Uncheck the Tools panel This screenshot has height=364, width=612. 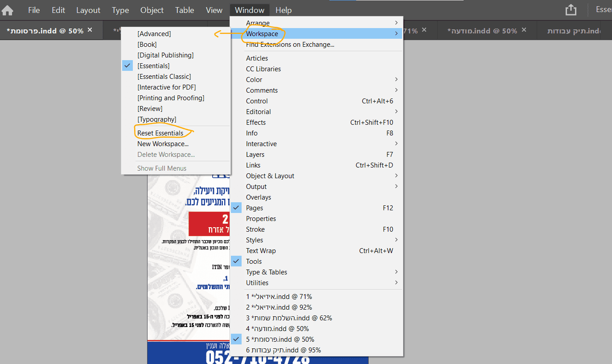tap(316, 262)
